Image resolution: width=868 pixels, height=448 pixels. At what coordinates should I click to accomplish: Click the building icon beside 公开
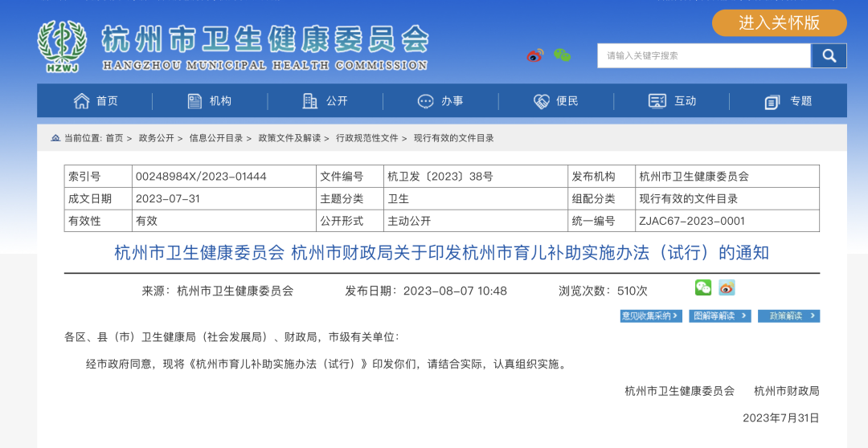(310, 101)
